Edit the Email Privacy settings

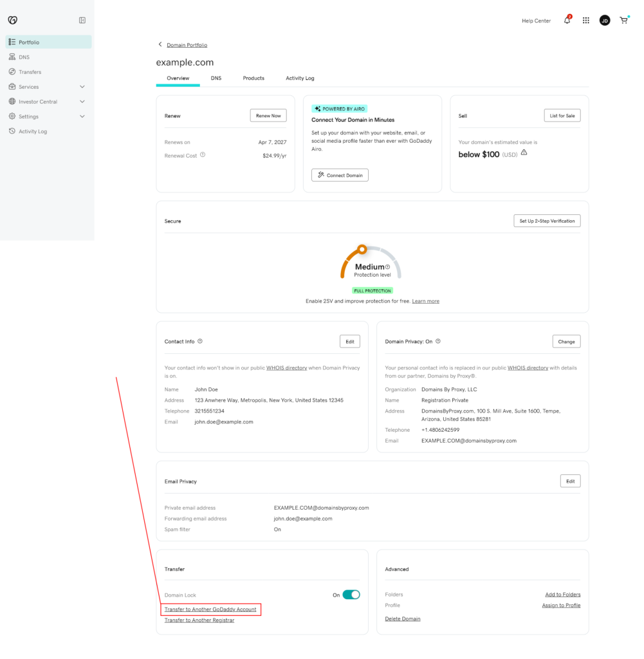click(x=570, y=481)
